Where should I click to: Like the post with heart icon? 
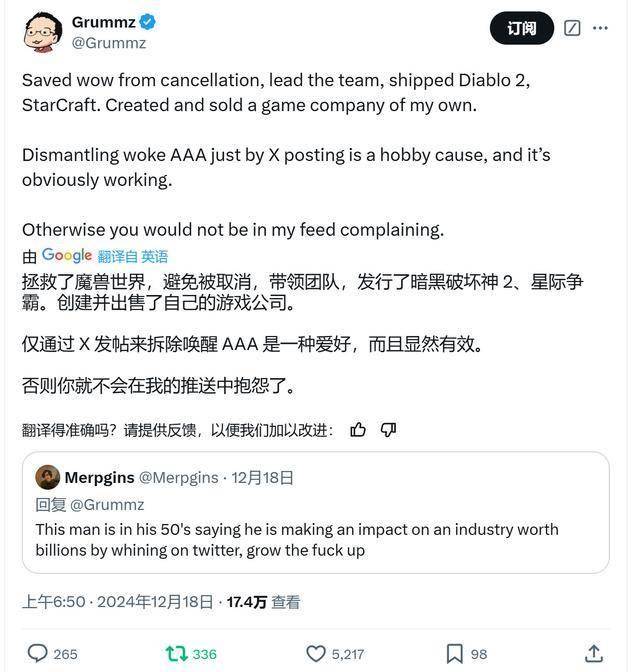pyautogui.click(x=315, y=653)
